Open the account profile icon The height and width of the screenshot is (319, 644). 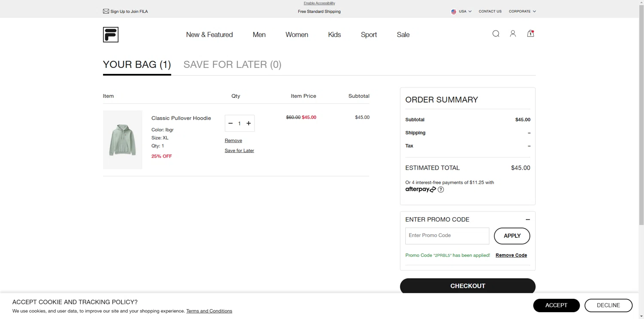[513, 34]
